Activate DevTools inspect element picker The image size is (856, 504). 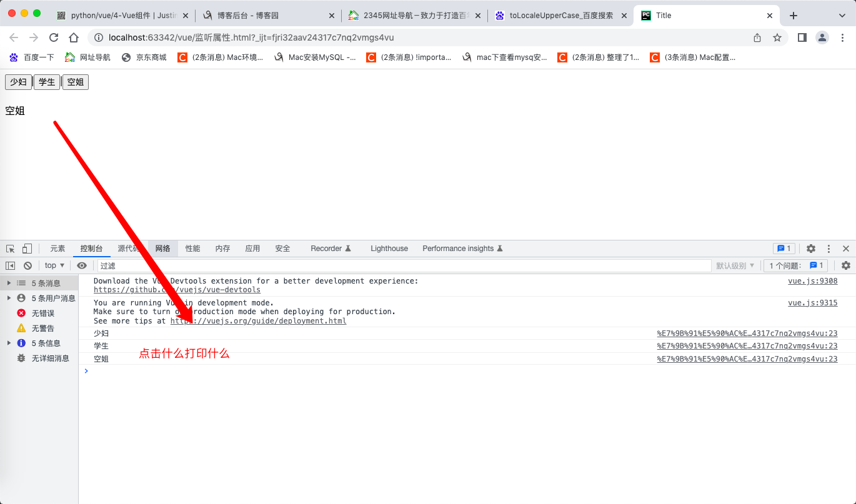coord(11,249)
